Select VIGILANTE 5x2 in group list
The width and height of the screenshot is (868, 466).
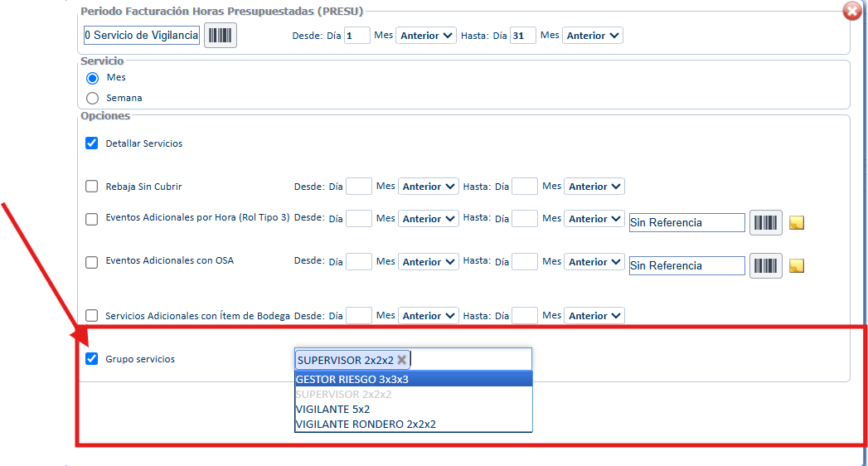414,409
